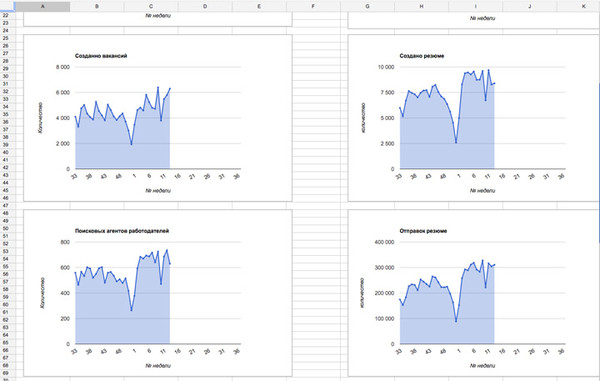The width and height of the screenshot is (600, 381).
Task: Click the vertical scrollbar on right edge
Action: click(x=599, y=163)
